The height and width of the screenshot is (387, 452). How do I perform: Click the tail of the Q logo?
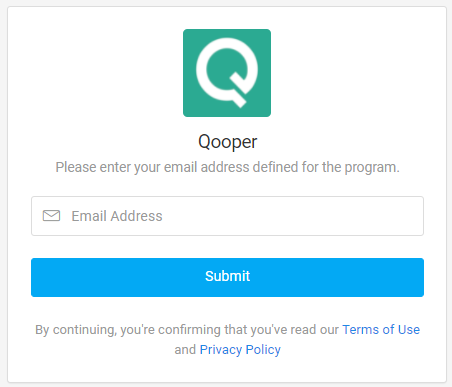coord(239,90)
